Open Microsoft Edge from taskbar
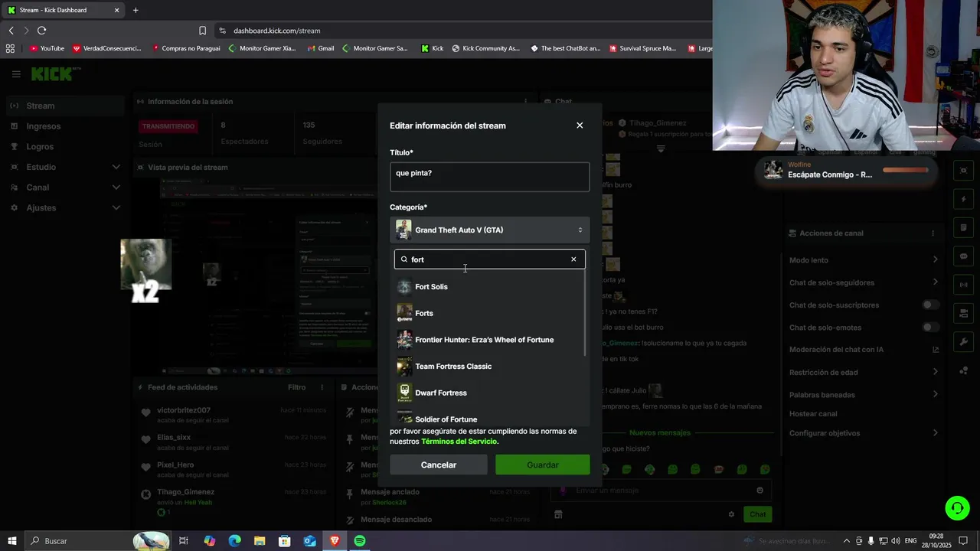980x551 pixels. click(x=235, y=541)
